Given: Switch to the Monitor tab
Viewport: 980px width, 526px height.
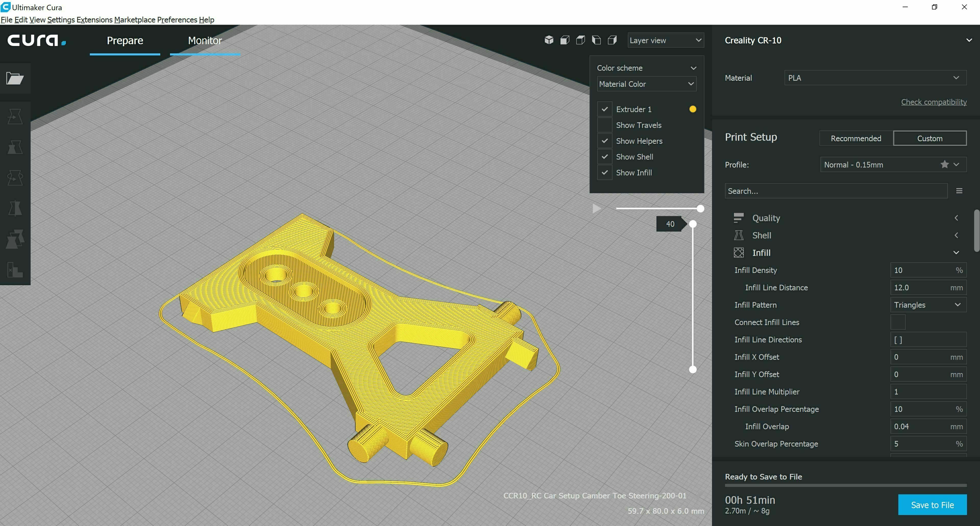Looking at the screenshot, I should tap(205, 40).
